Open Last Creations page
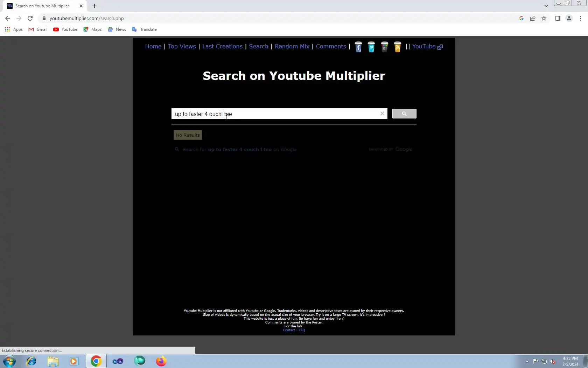The width and height of the screenshot is (588, 368). [x=222, y=46]
